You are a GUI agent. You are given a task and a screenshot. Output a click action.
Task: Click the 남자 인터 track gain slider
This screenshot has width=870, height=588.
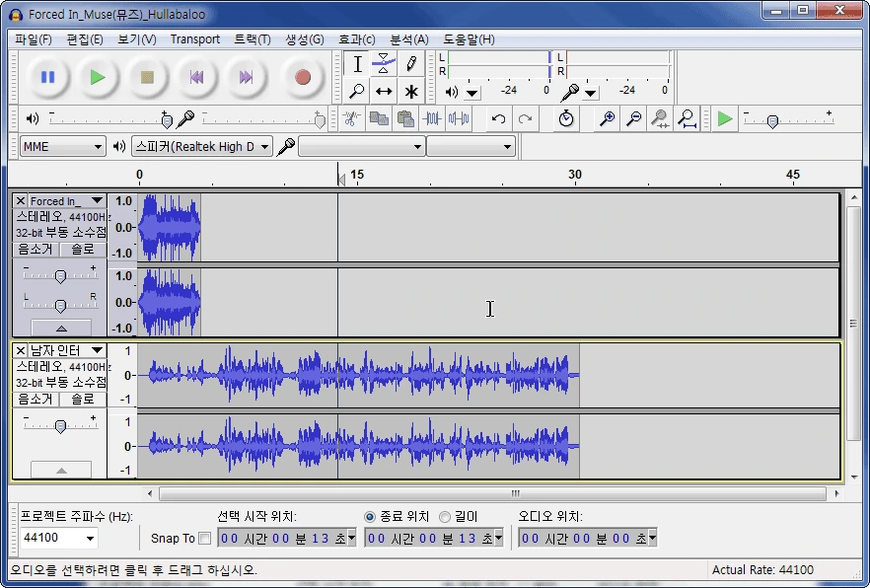pyautogui.click(x=60, y=426)
